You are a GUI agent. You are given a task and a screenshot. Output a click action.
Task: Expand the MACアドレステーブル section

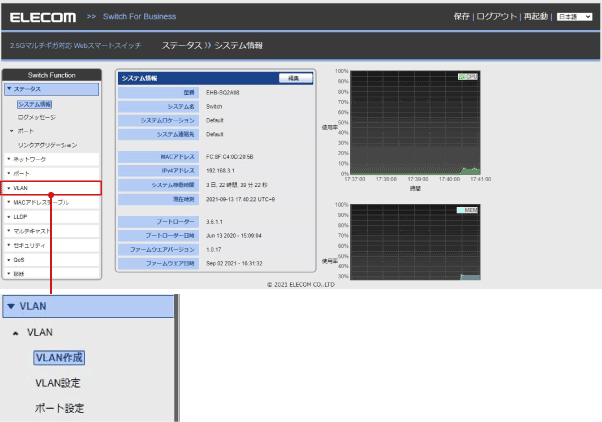[x=51, y=202]
